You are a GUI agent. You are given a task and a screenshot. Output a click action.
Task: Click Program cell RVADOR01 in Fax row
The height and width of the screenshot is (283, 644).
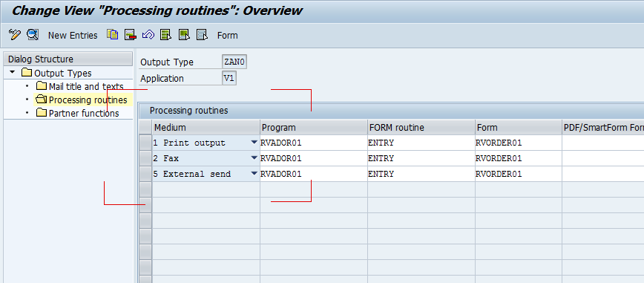314,158
